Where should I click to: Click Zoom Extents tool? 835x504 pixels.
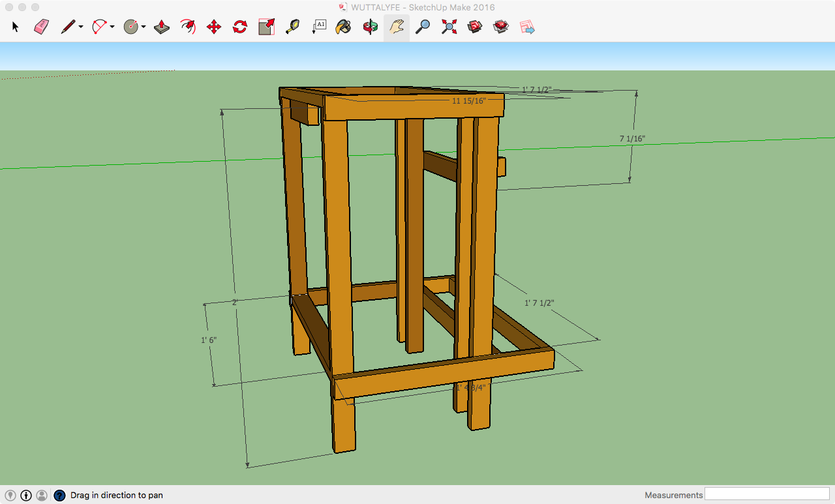point(449,27)
